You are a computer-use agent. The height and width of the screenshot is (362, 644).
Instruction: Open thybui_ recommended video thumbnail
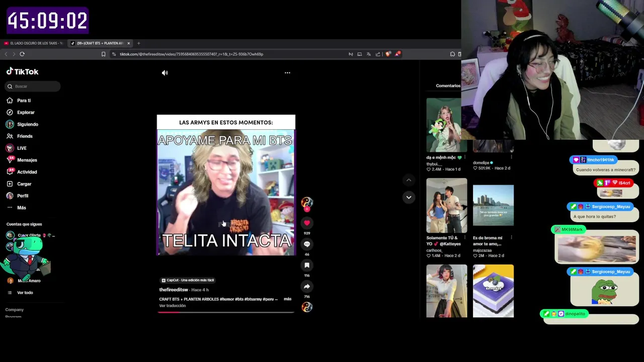pos(446,125)
